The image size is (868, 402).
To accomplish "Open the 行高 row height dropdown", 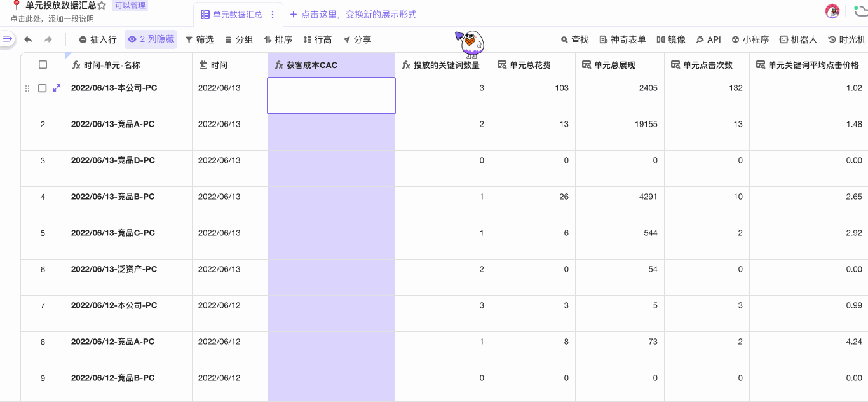I will click(x=317, y=39).
